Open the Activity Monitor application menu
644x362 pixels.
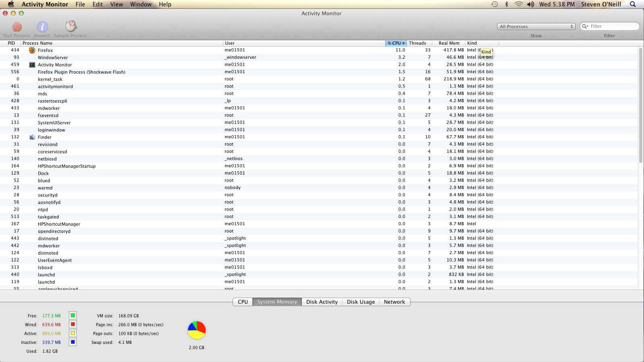45,4
